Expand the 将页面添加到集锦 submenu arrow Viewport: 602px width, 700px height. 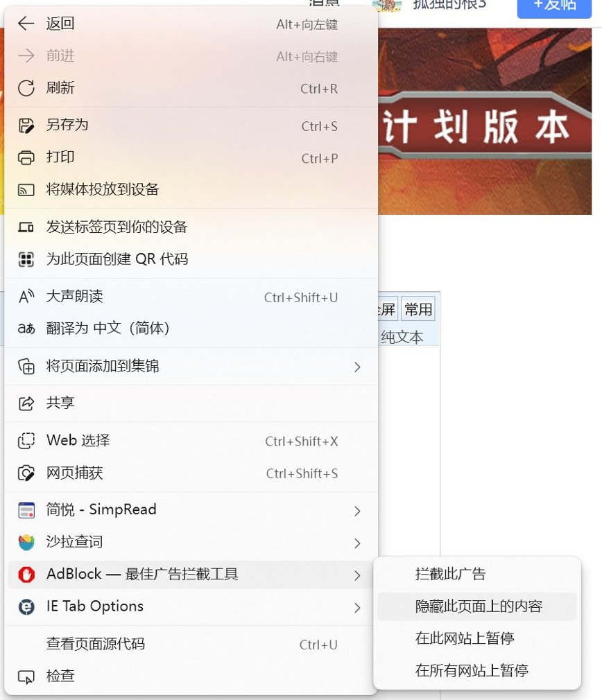click(356, 367)
